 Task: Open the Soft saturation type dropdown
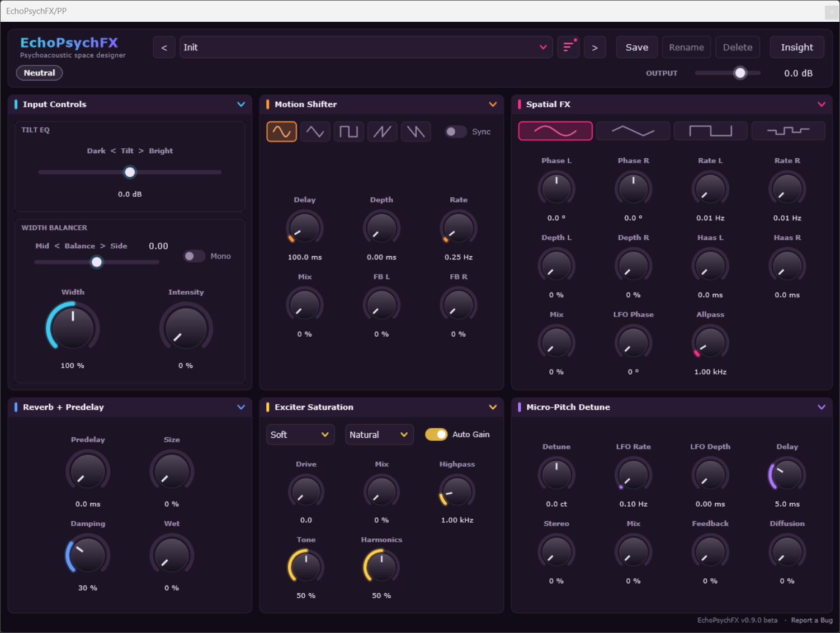[300, 434]
